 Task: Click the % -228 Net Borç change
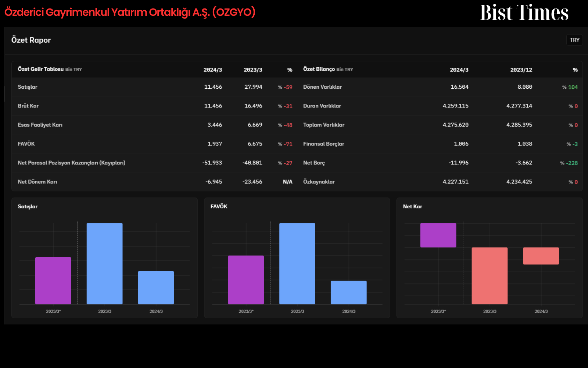point(569,163)
